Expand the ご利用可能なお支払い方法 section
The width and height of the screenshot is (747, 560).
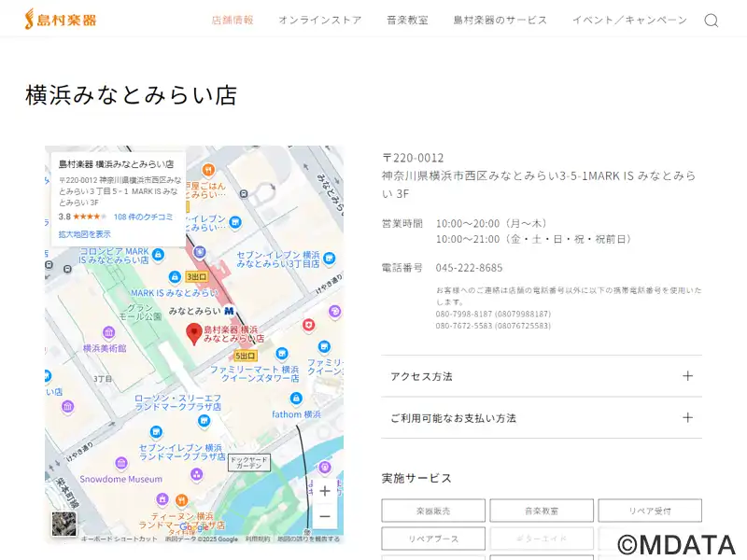click(542, 418)
